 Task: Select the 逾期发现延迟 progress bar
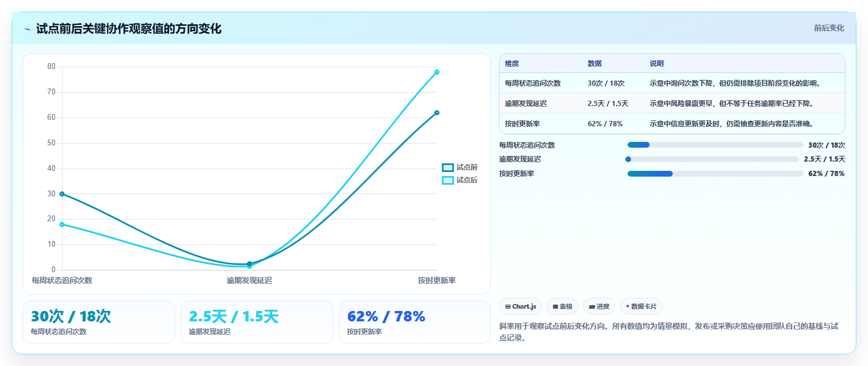point(712,159)
